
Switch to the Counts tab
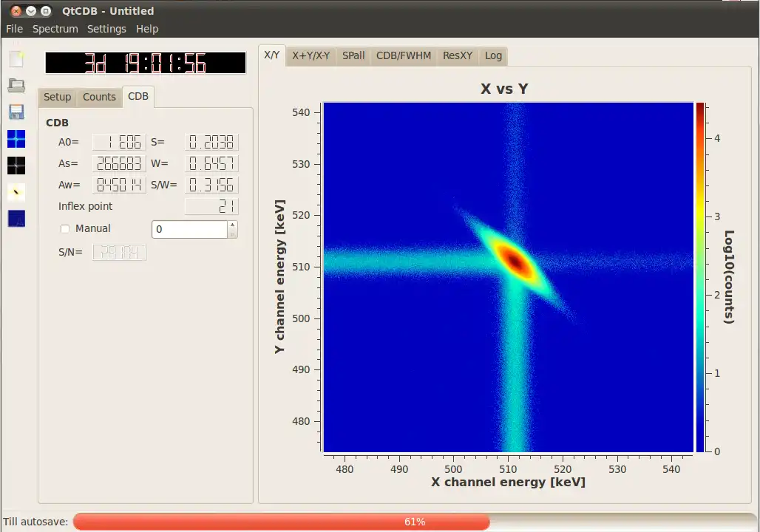click(x=99, y=97)
